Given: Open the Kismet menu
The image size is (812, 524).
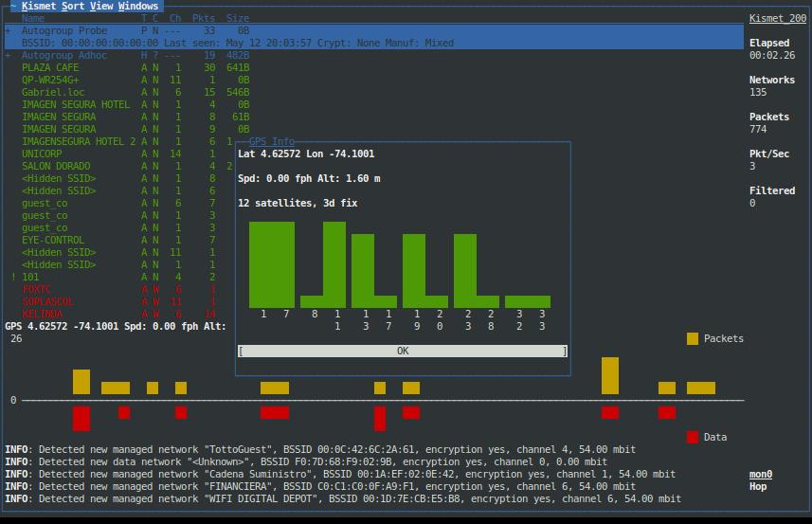Looking at the screenshot, I should click(39, 6).
